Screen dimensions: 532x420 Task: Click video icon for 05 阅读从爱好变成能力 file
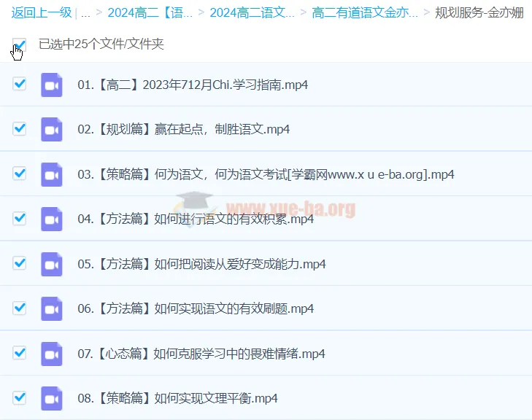51,264
